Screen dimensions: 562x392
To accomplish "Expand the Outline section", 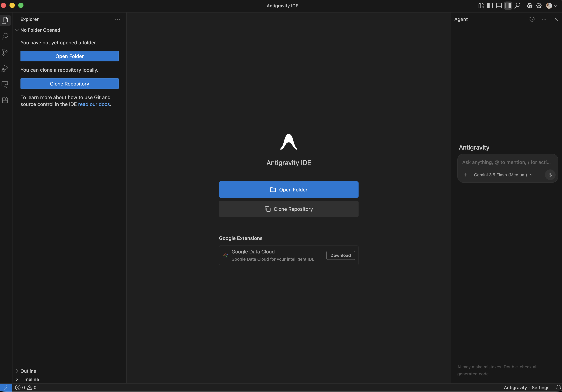I will (x=70, y=371).
